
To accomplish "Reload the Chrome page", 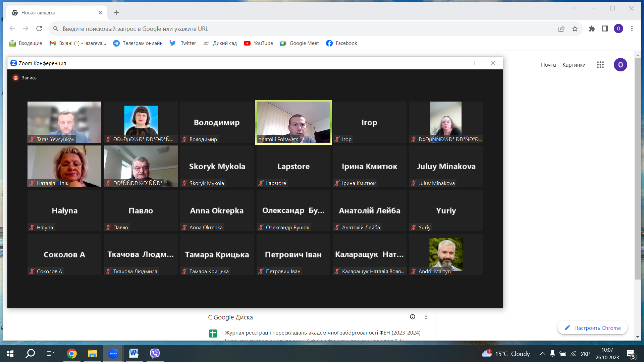I will click(x=39, y=29).
